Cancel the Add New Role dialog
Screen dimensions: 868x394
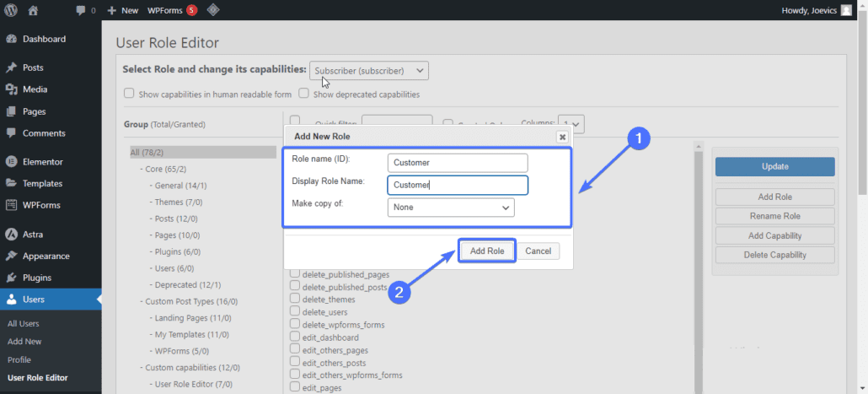point(538,251)
